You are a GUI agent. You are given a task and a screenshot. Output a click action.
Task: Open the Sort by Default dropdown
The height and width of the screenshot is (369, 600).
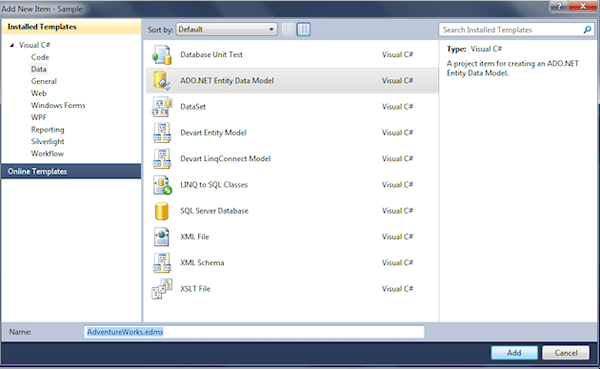tap(227, 29)
